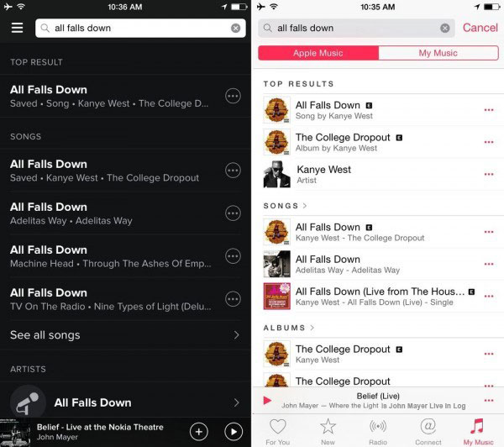Open the My Music bottom tab
This screenshot has height=447, width=504.
(x=478, y=432)
